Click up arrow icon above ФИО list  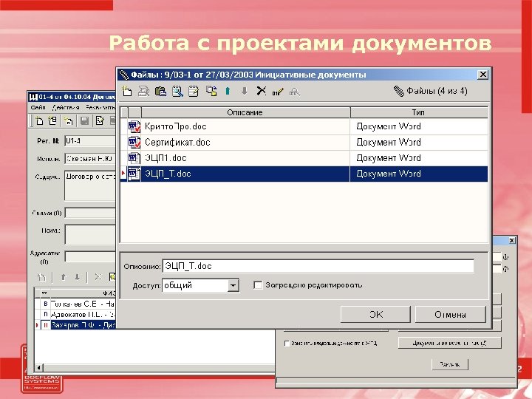coord(64,277)
